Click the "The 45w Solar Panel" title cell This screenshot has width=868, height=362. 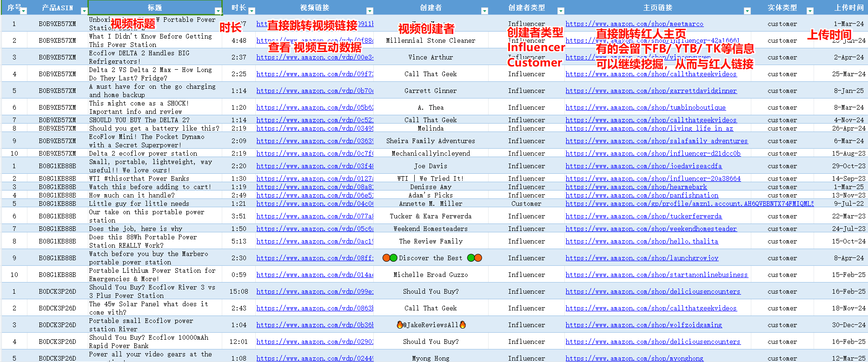(x=155, y=308)
